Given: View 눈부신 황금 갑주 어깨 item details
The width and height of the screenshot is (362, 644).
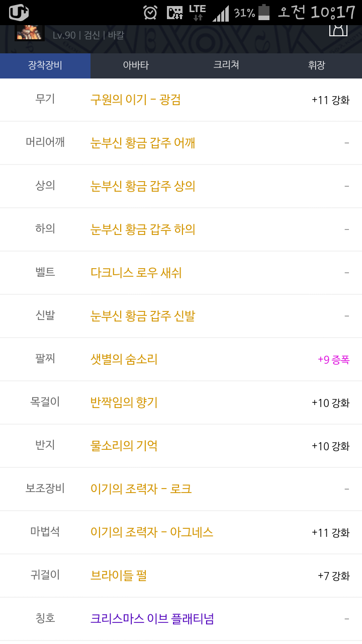Looking at the screenshot, I should coord(143,143).
